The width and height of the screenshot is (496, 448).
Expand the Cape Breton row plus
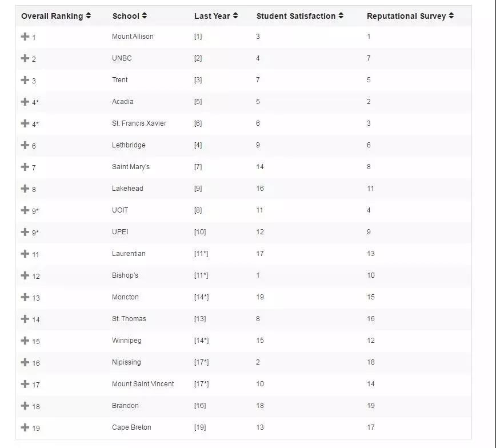tap(25, 427)
